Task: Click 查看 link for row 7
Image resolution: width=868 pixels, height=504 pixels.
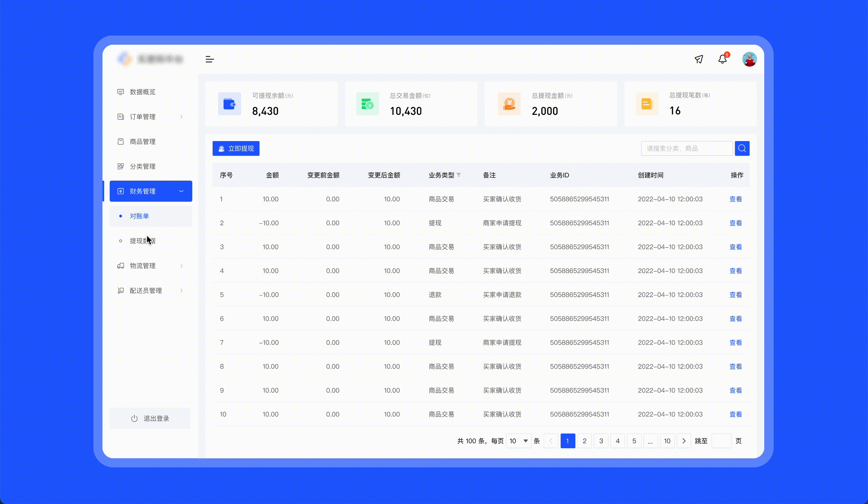Action: pyautogui.click(x=735, y=342)
